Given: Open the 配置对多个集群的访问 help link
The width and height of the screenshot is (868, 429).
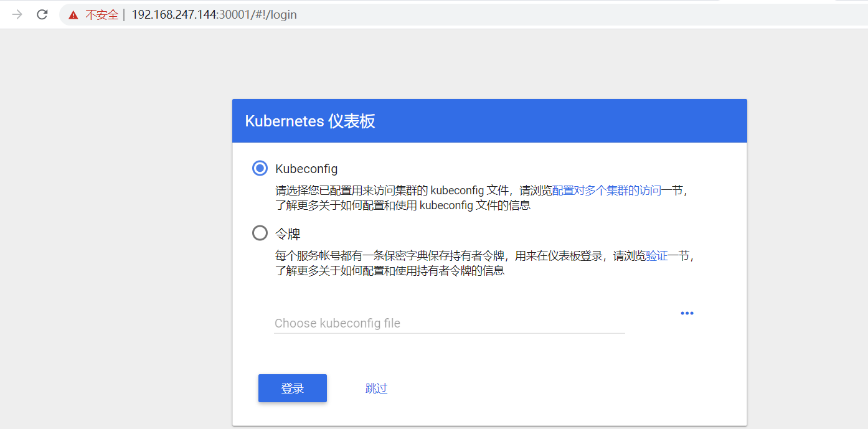Looking at the screenshot, I should pyautogui.click(x=608, y=190).
